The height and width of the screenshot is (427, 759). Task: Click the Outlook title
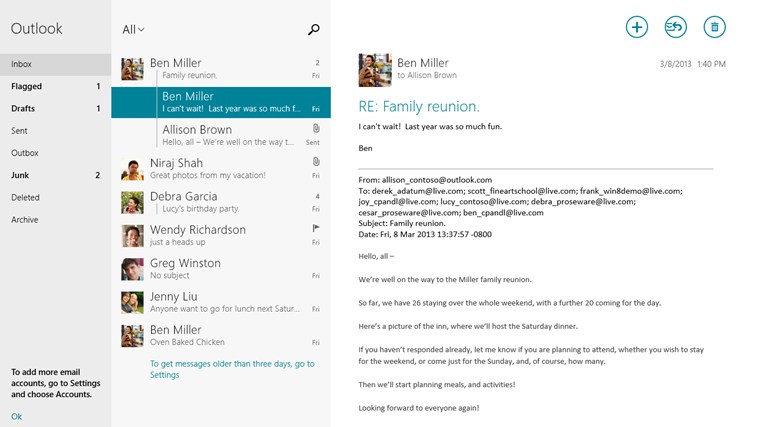click(x=37, y=29)
